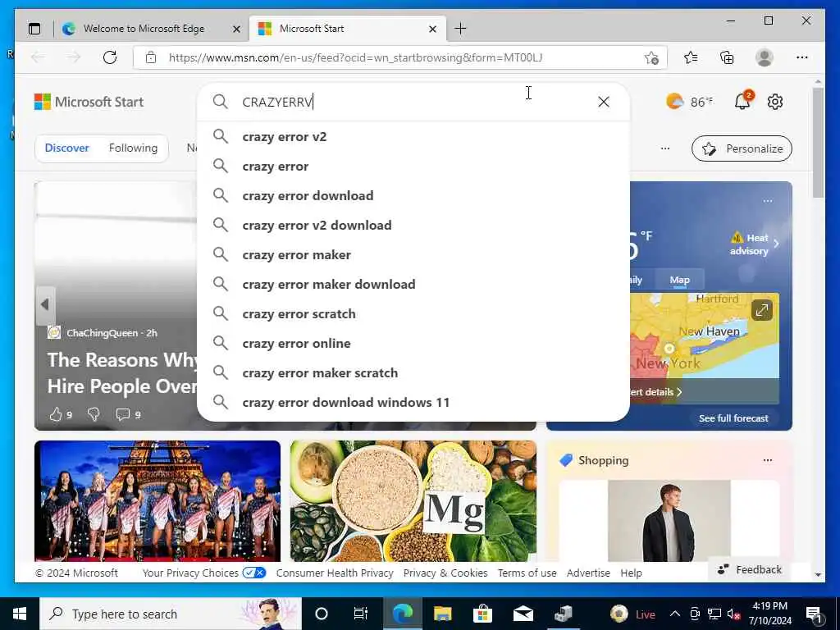Open Shopping card more options

pyautogui.click(x=768, y=460)
